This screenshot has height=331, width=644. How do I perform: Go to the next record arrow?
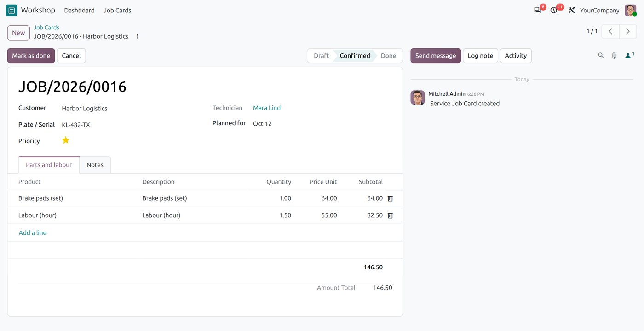click(x=628, y=31)
